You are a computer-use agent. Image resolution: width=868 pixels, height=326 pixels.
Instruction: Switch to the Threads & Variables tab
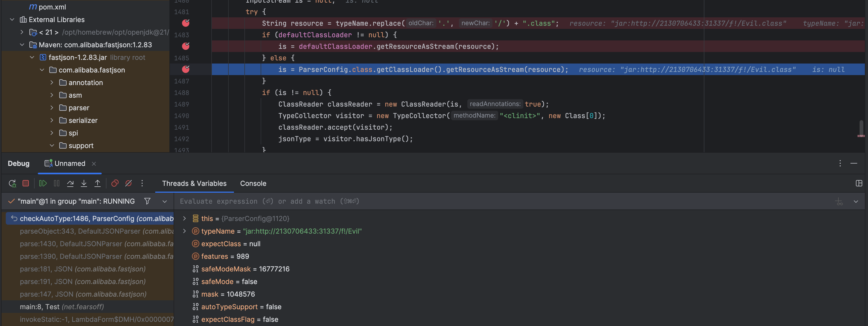point(194,183)
